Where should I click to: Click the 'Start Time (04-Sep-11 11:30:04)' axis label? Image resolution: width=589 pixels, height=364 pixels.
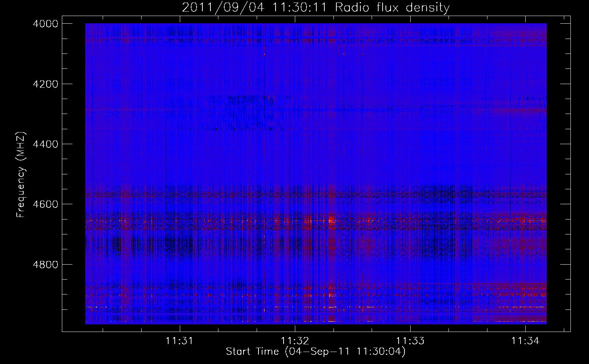pos(316,352)
